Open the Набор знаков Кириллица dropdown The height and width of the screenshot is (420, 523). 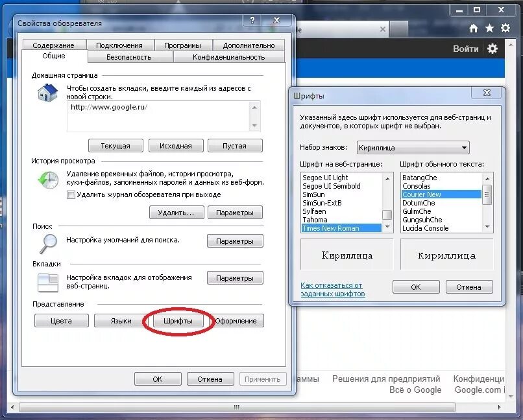[413, 148]
